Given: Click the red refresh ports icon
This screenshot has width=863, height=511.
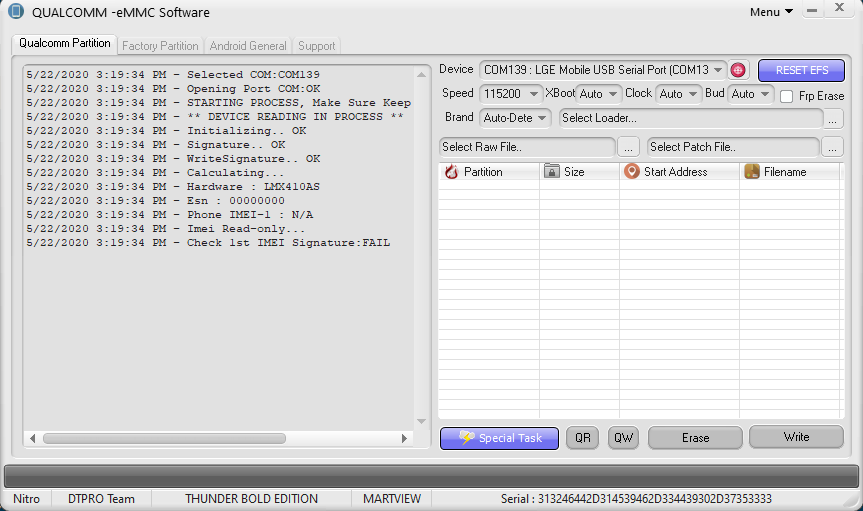Looking at the screenshot, I should pos(738,70).
